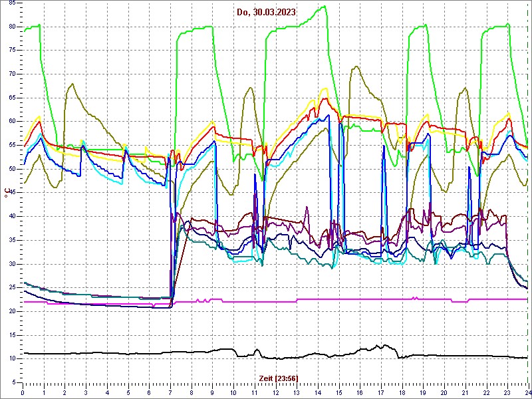This screenshot has height=399, width=532.
Task: Select the 60 degree temperature axis label
Action: [12, 122]
